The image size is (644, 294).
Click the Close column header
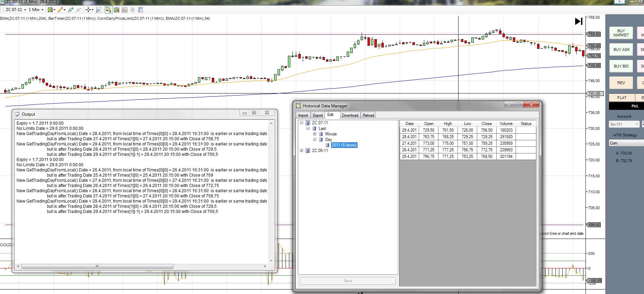pos(487,124)
